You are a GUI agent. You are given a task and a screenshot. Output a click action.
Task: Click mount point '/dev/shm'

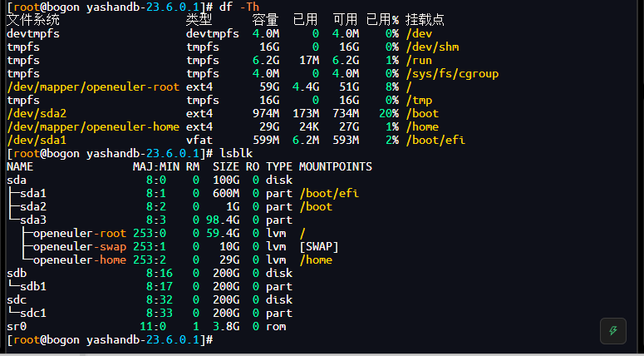[x=432, y=47]
